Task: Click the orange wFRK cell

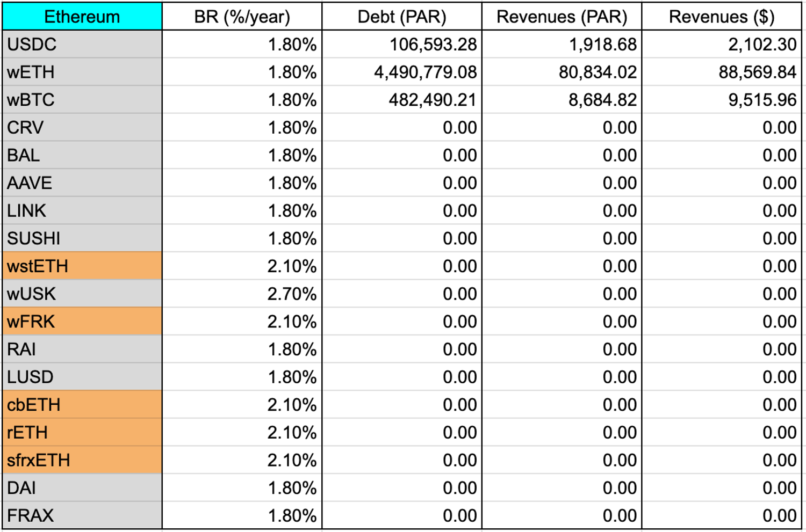Action: [x=82, y=322]
